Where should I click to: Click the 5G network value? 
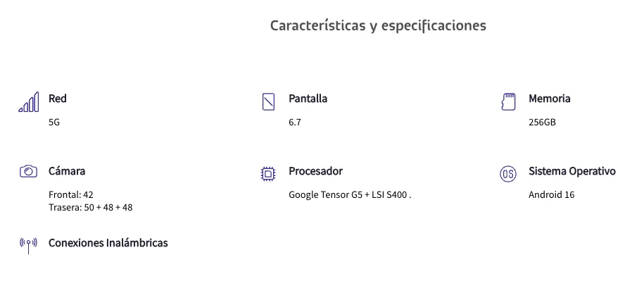pos(54,123)
